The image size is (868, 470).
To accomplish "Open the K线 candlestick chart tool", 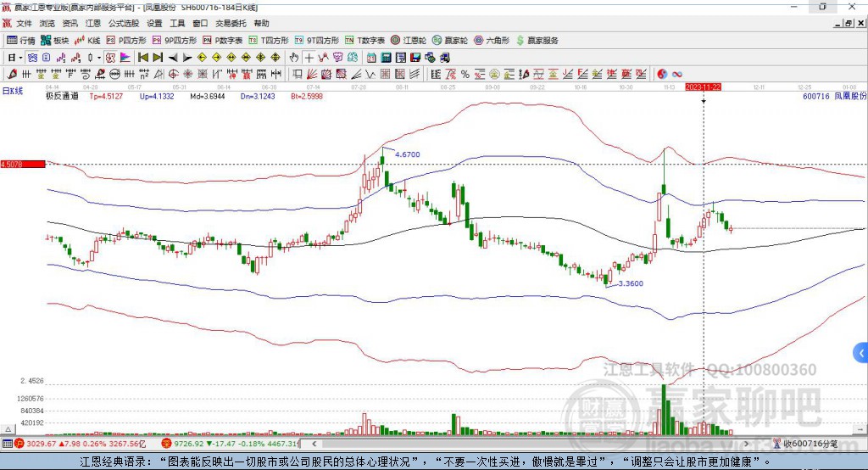I will pyautogui.click(x=89, y=40).
